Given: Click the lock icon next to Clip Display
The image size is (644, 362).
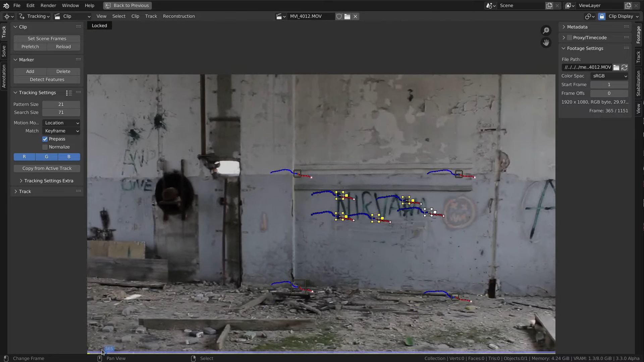Looking at the screenshot, I should tap(602, 16).
